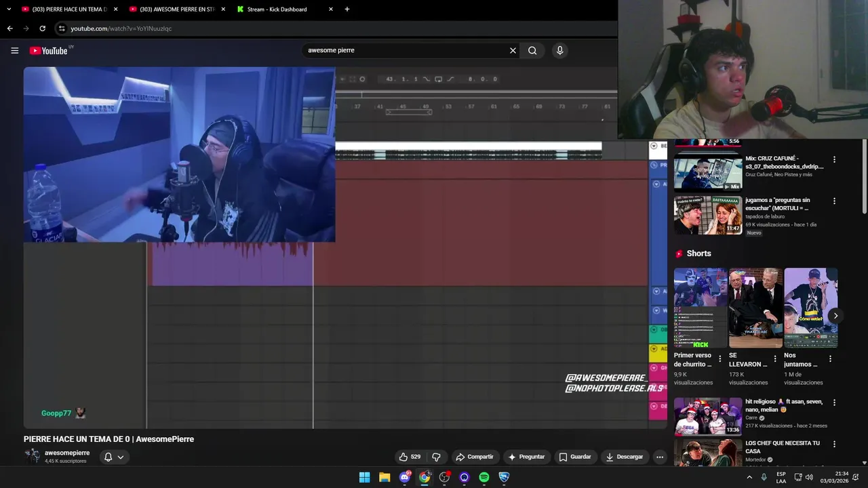This screenshot has width=868, height=488.
Task: Click video title 'PIERRE HACE UN TEMA DE 0'
Action: click(x=108, y=439)
